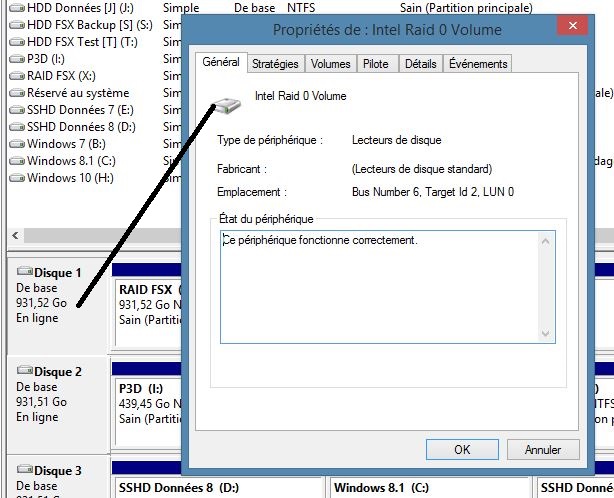Click the Windows 8.1 (C:) list drive icon
This screenshot has width=614, height=498.
click(17, 161)
